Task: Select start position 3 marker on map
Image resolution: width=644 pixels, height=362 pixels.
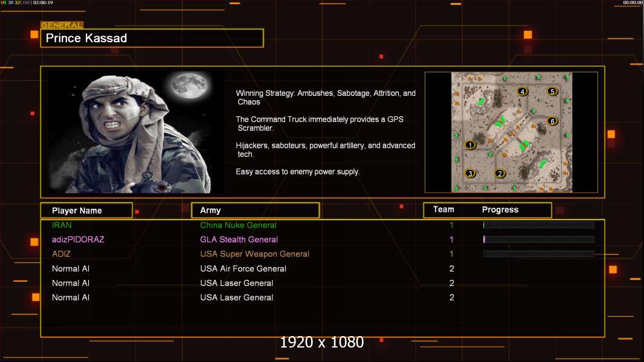Action: point(470,173)
